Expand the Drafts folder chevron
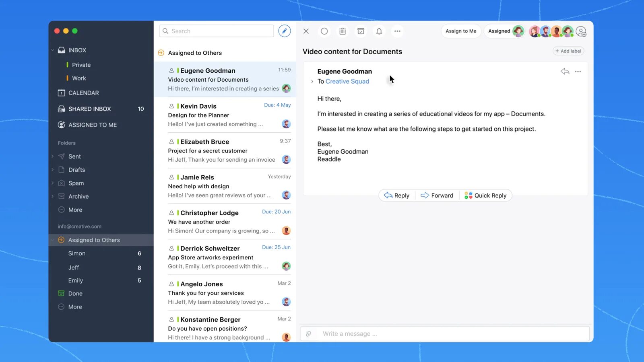The image size is (644, 362). coord(52,170)
